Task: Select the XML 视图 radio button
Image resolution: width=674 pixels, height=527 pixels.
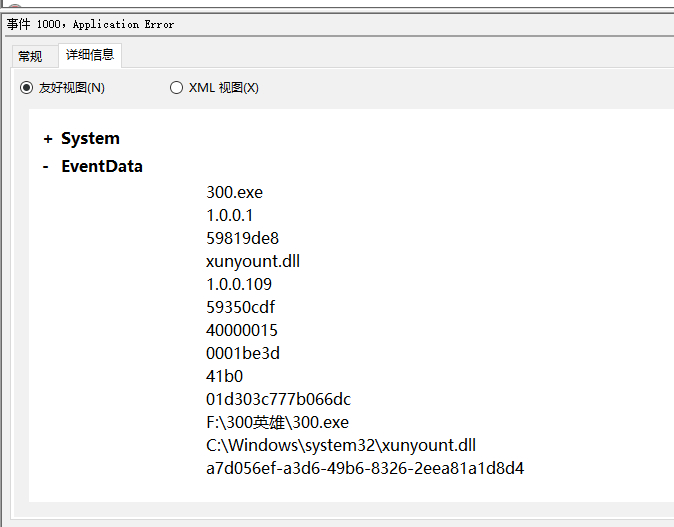Action: pos(176,88)
